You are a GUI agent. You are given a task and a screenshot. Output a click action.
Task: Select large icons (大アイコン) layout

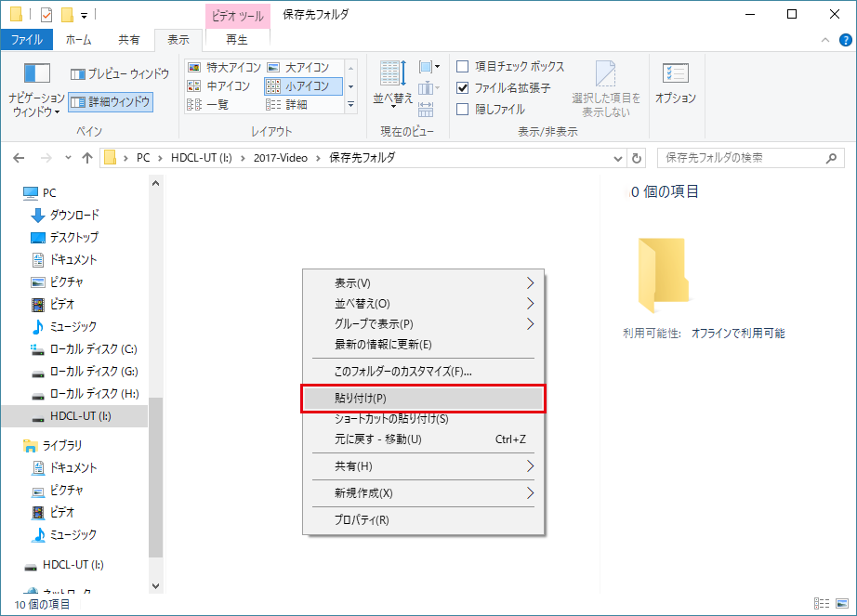(x=298, y=68)
